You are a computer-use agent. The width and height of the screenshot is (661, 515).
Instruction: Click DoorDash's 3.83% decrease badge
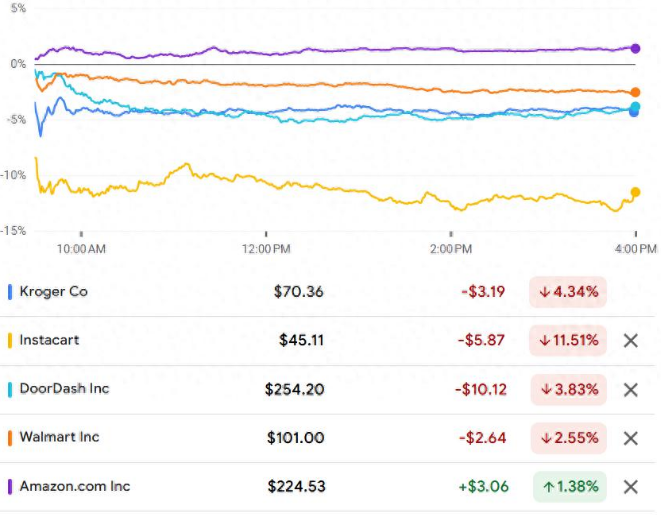coord(568,389)
